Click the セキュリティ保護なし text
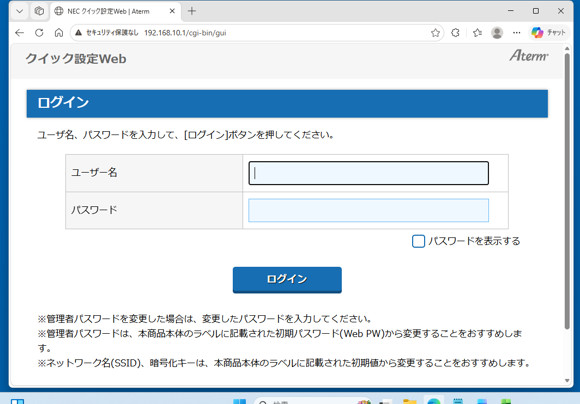The height and width of the screenshot is (404, 580). click(x=112, y=33)
